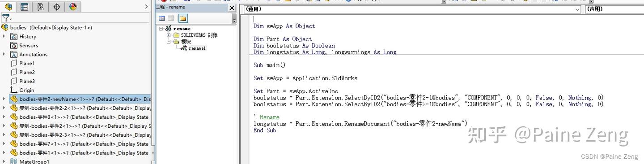This screenshot has height=164, width=644.
Task: Expand the bodies-零件7 component
Action: 4,144
